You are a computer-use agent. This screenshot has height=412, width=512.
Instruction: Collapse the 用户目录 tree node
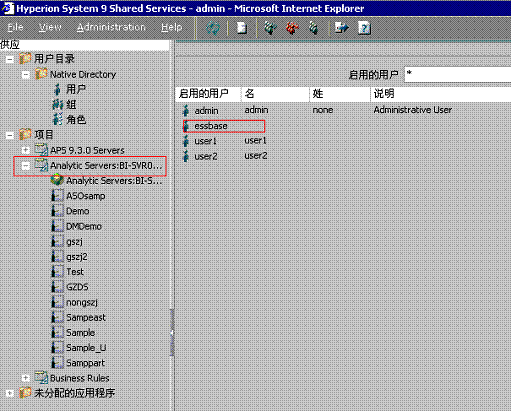(x=10, y=59)
